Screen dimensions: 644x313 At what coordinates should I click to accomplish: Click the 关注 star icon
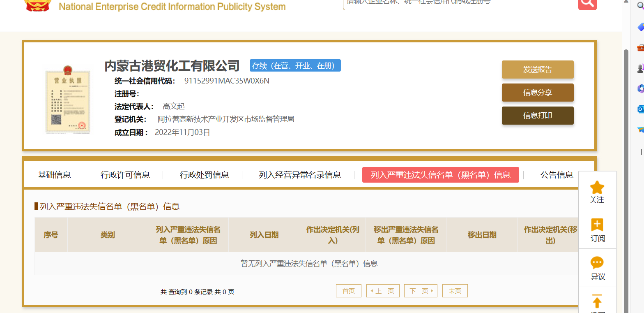tap(597, 188)
